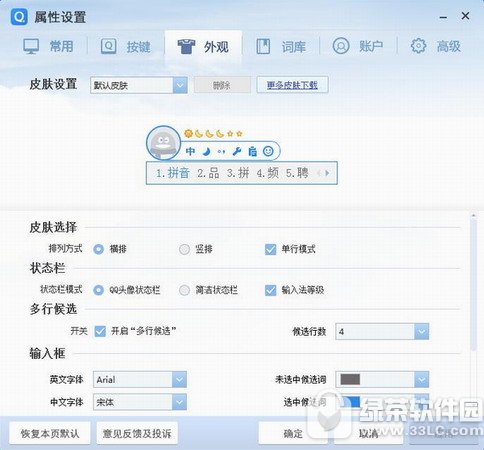The image size is (484, 450).
Task: Click candidate 3.拼 in preview
Action: pos(238,173)
